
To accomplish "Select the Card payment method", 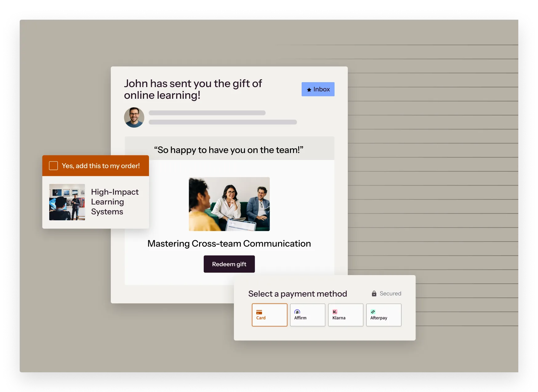I will coord(269,315).
